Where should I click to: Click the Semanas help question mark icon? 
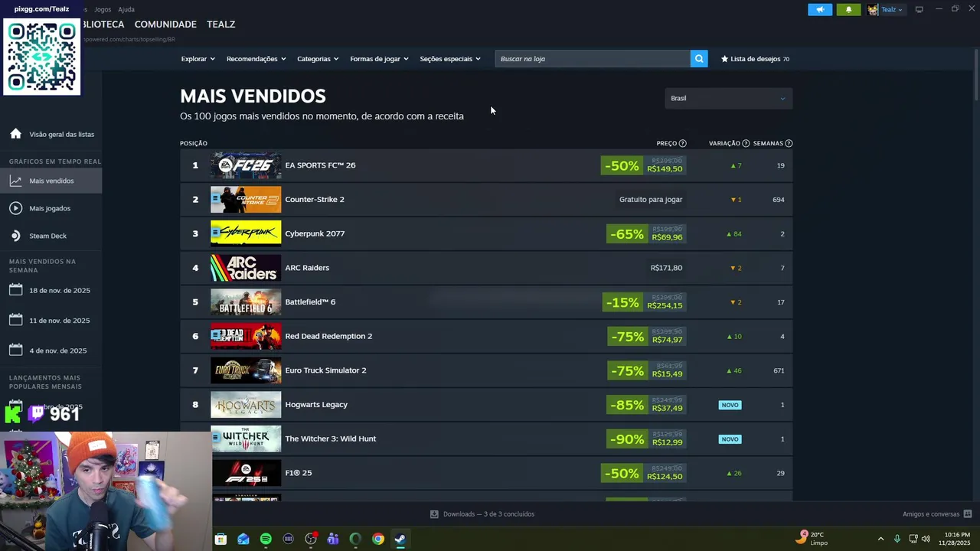pos(789,143)
